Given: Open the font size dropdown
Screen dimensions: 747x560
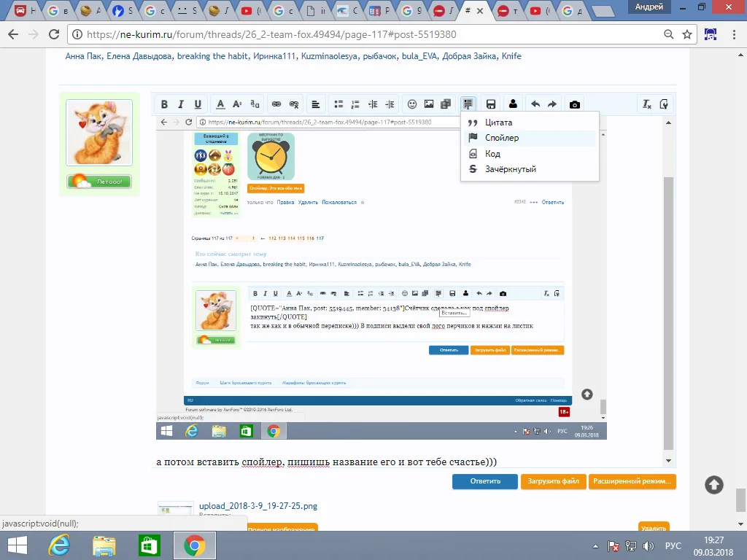Looking at the screenshot, I should pos(237,104).
